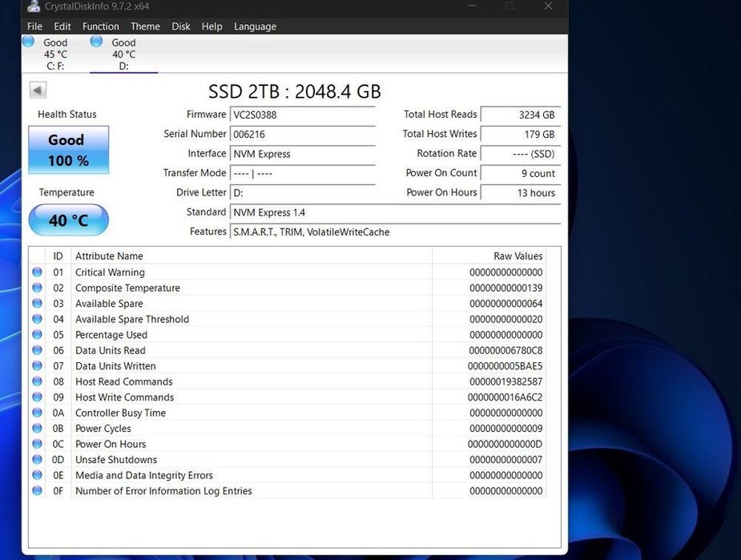Screen dimensions: 741x560
Task: Click the Interface field NVM Express
Action: click(303, 154)
